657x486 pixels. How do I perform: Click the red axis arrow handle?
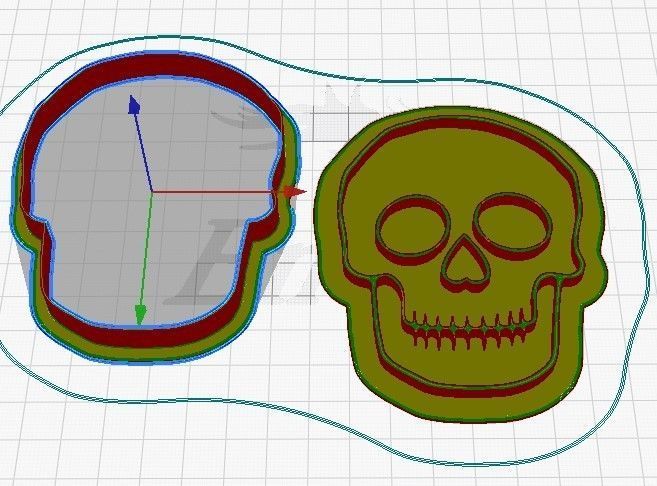click(x=295, y=192)
